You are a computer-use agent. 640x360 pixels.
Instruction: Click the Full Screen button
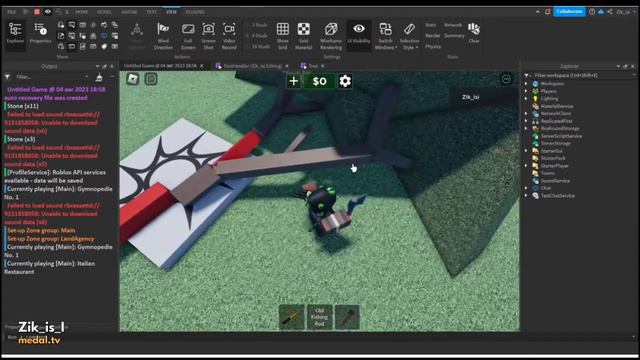(188, 36)
